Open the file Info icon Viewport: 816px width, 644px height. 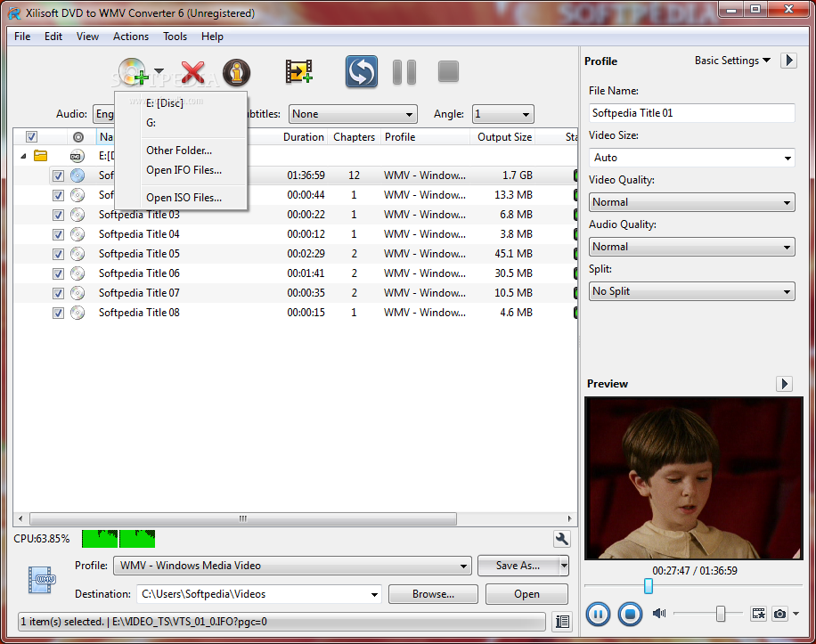point(236,72)
